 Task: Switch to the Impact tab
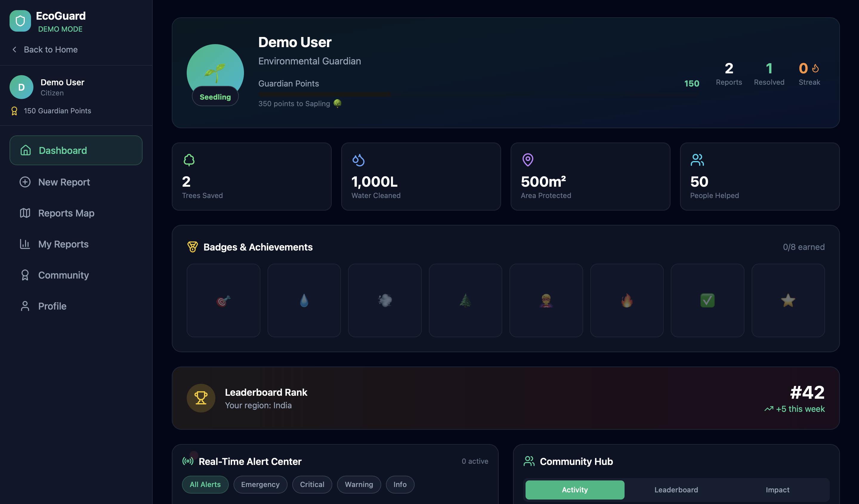(x=777, y=490)
